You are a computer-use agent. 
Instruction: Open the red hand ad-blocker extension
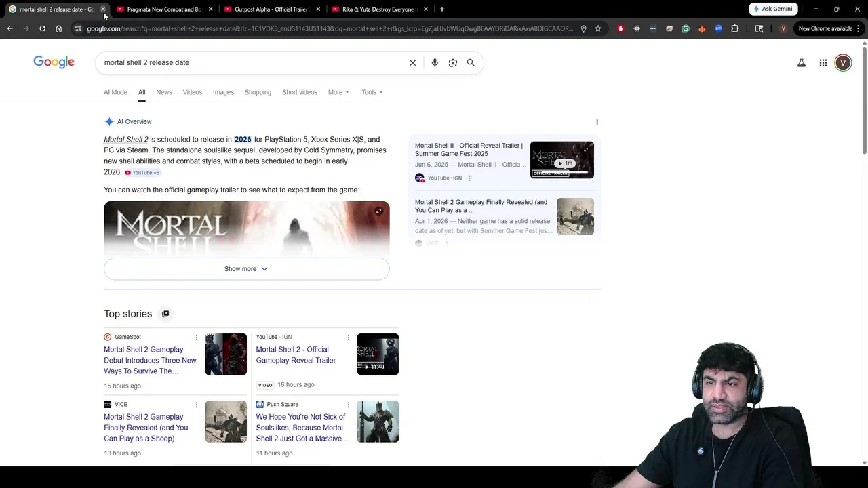(x=620, y=28)
